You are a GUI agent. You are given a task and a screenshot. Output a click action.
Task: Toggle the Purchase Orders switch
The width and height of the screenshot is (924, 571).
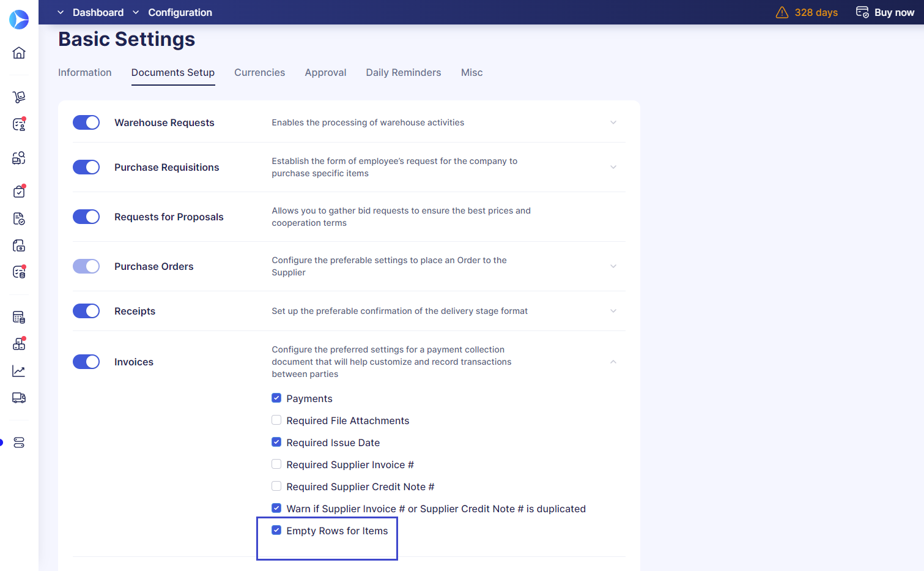86,266
